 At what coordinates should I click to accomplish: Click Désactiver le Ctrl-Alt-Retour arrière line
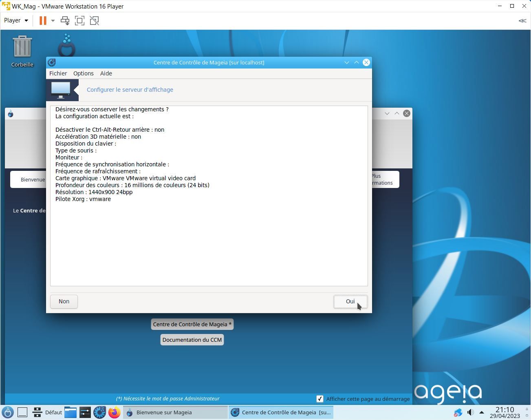[110, 130]
